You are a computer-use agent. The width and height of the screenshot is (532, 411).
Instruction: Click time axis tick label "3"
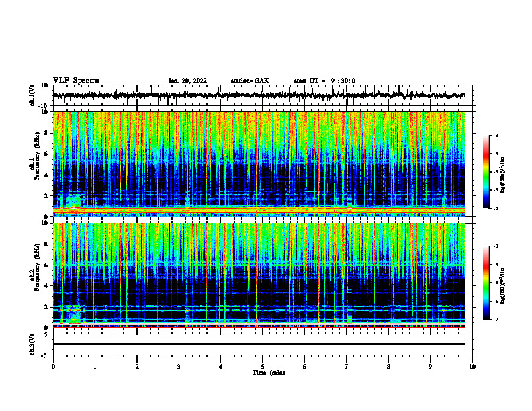pyautogui.click(x=179, y=367)
